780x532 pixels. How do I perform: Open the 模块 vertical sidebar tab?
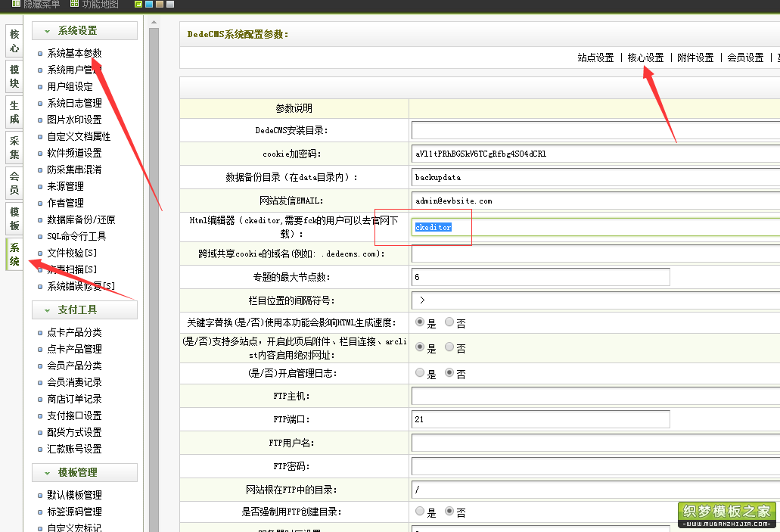tap(14, 76)
